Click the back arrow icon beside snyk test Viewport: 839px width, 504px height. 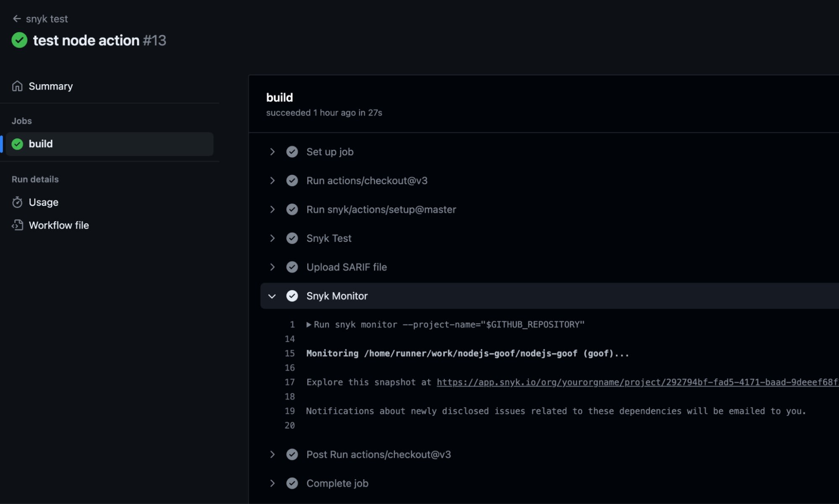[x=17, y=19]
